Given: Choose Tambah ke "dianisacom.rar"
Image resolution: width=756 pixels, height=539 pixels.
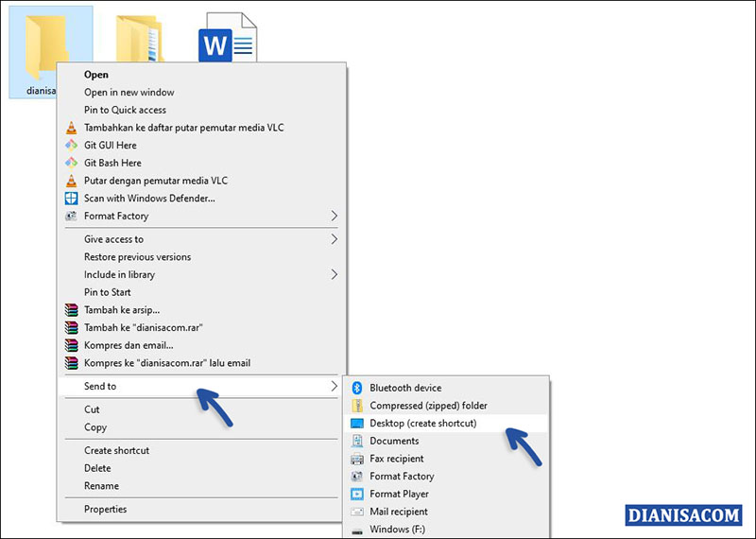Looking at the screenshot, I should [x=201, y=327].
